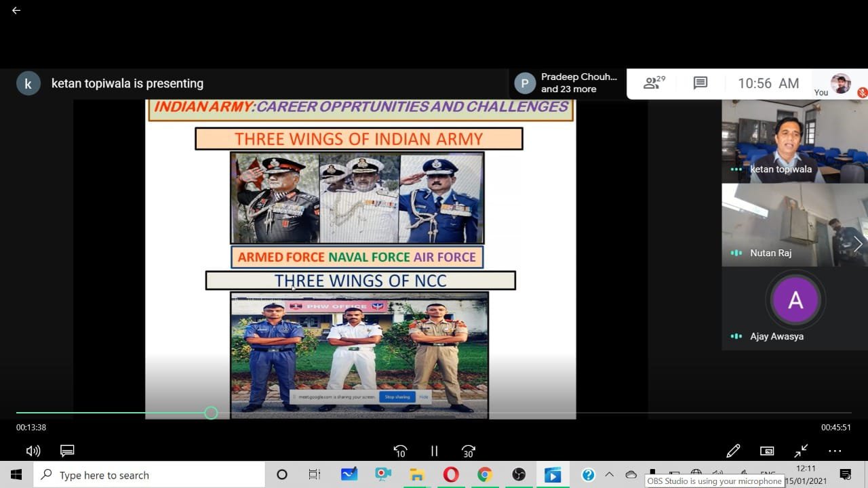Open the more options menu
This screenshot has width=868, height=488.
point(835,451)
